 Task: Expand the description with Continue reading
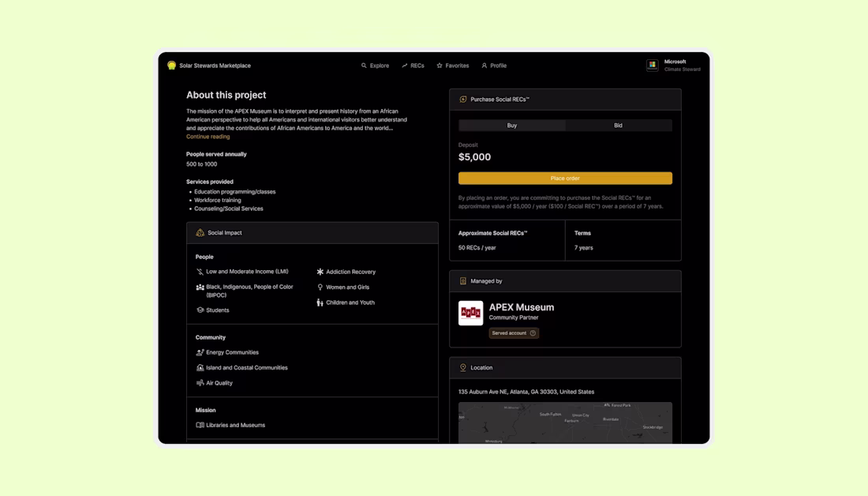tap(209, 136)
